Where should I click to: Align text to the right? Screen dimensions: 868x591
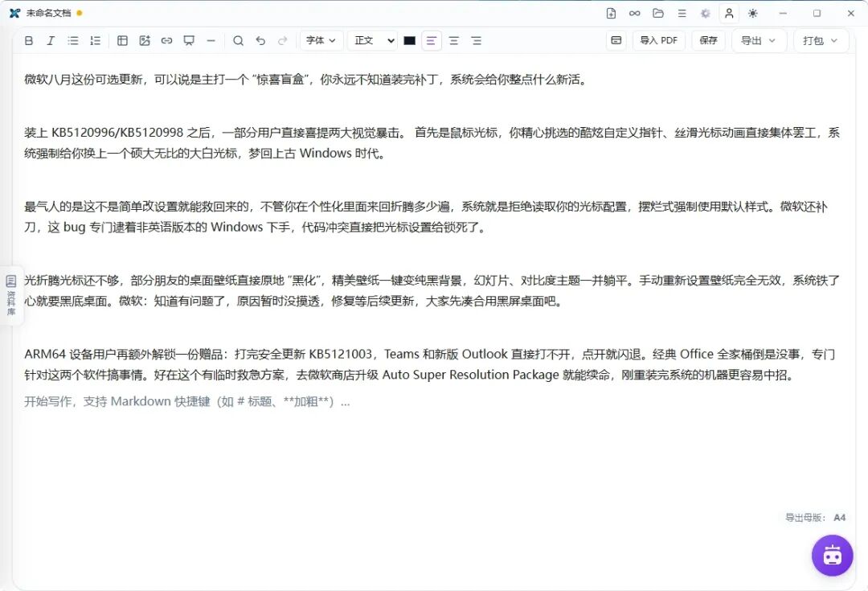[476, 40]
